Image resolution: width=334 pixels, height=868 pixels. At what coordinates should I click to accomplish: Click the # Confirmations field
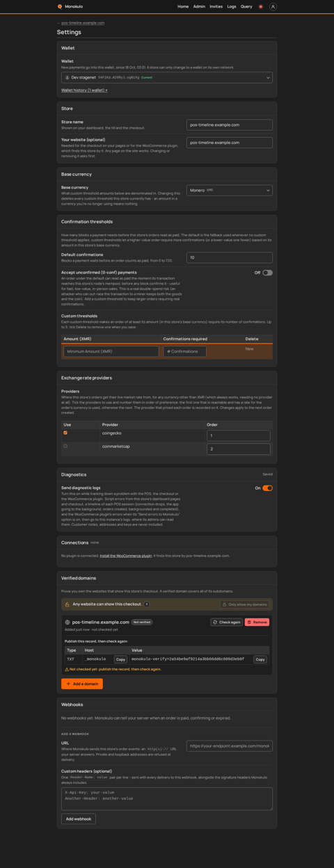pos(185,352)
